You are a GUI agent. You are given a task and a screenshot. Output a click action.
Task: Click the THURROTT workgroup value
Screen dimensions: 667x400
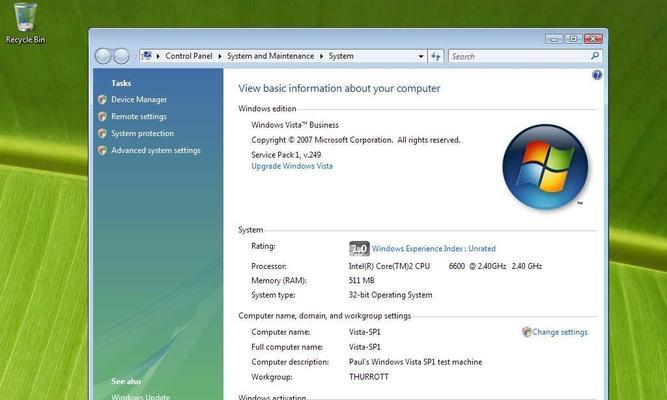[369, 377]
